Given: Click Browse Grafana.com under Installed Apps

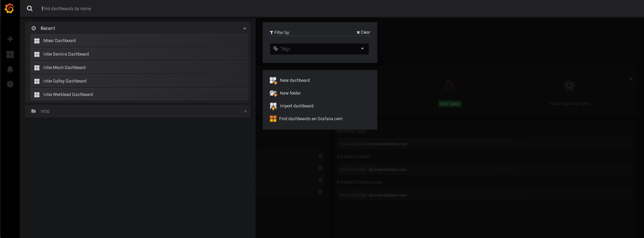Looking at the screenshot, I should coord(388,144).
